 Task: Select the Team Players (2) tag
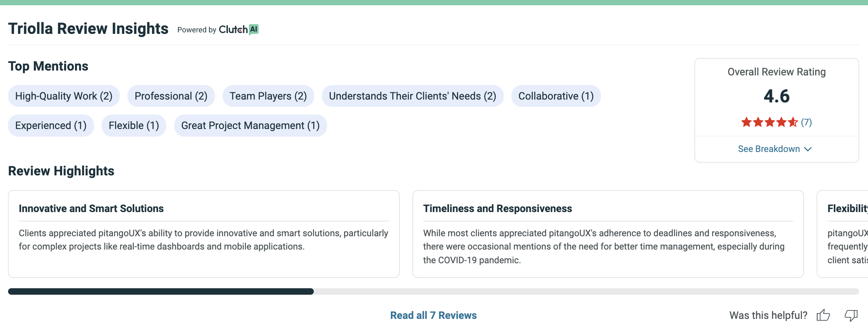pyautogui.click(x=268, y=96)
